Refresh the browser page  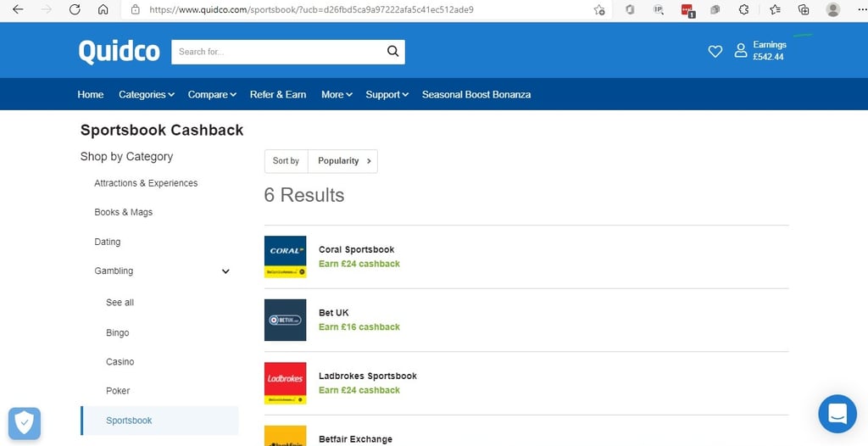[x=75, y=9]
